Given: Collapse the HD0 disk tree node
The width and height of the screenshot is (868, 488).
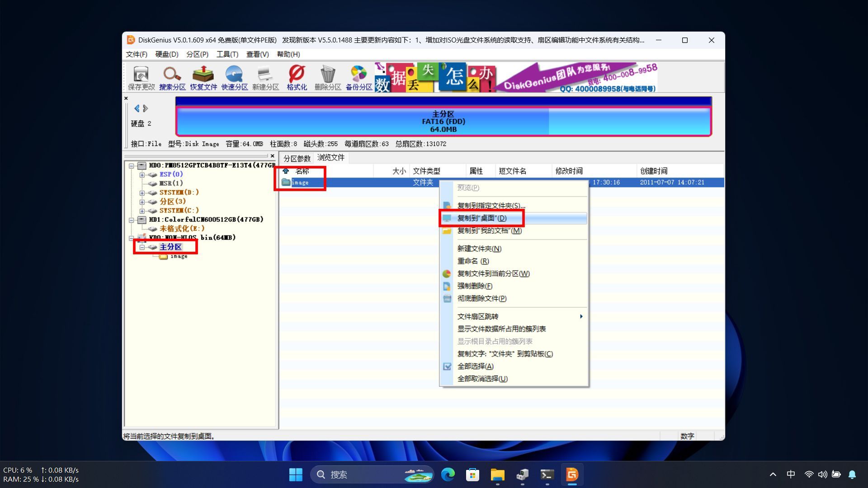Looking at the screenshot, I should (132, 166).
